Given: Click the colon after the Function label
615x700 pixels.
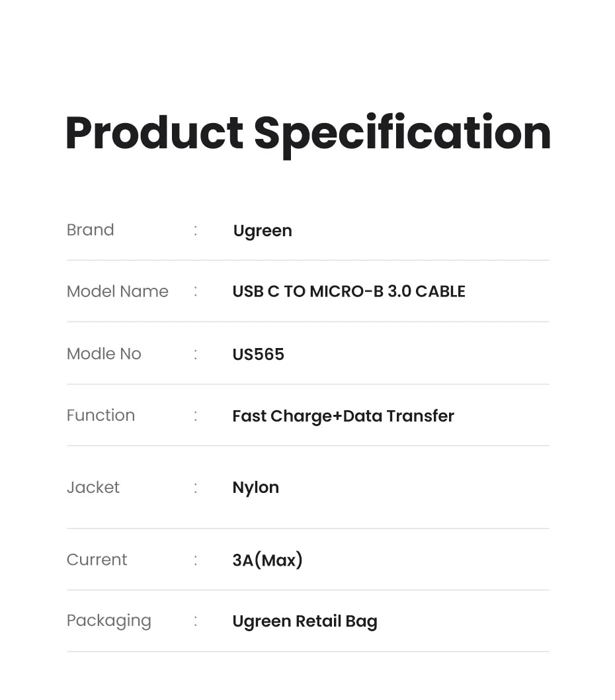Looking at the screenshot, I should coord(196,416).
